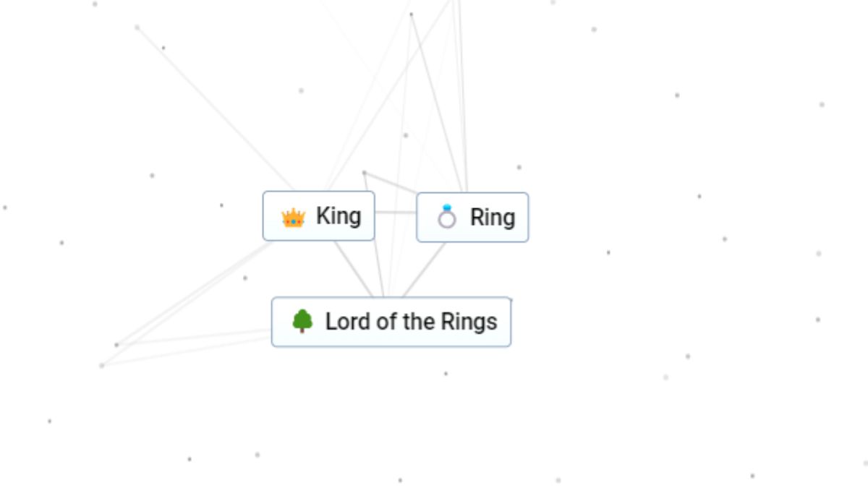Click the words "of the" in the bottom element
The height and width of the screenshot is (488, 868).
408,322
